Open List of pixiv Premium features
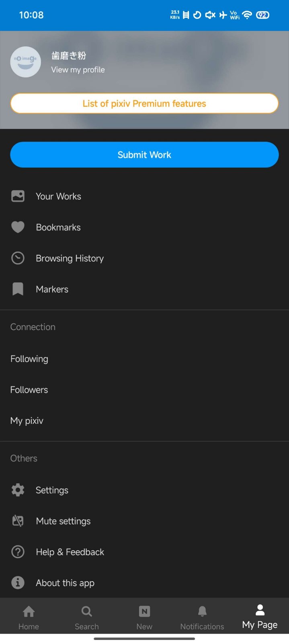 pos(144,104)
